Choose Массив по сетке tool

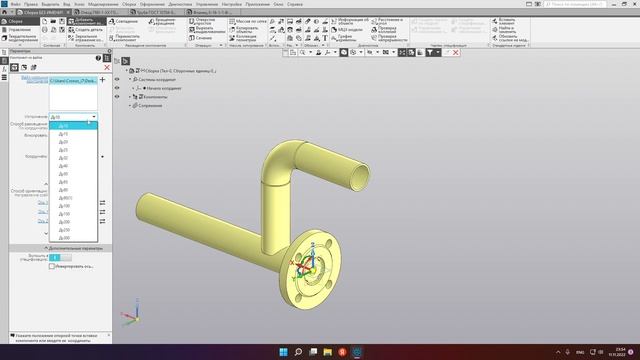pos(248,21)
